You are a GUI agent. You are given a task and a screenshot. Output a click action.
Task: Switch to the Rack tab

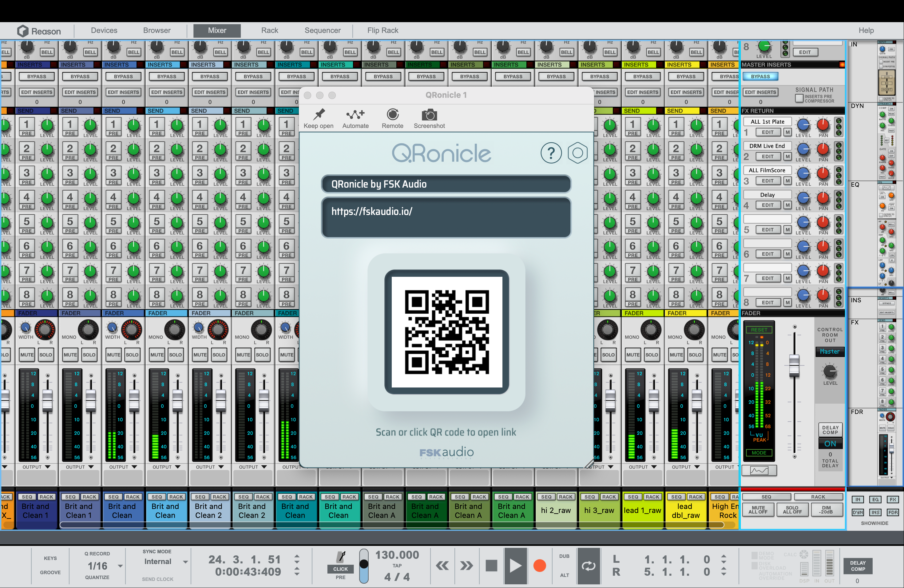270,30
